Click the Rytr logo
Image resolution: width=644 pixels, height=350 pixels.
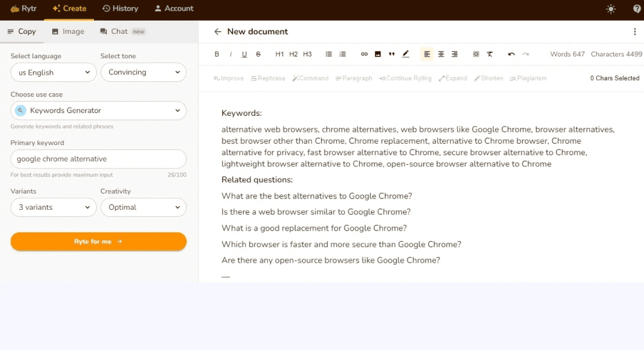tap(23, 8)
